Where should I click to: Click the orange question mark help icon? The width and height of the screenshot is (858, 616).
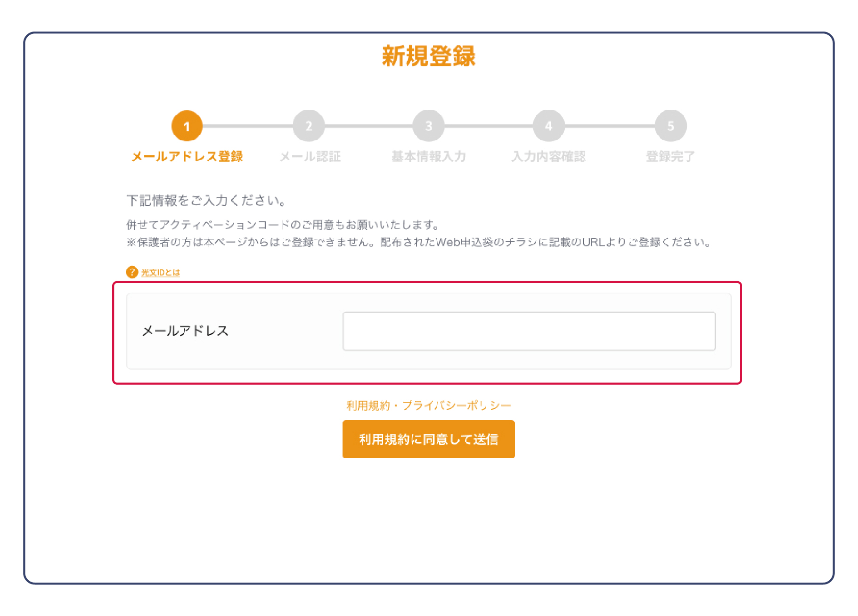click(132, 272)
